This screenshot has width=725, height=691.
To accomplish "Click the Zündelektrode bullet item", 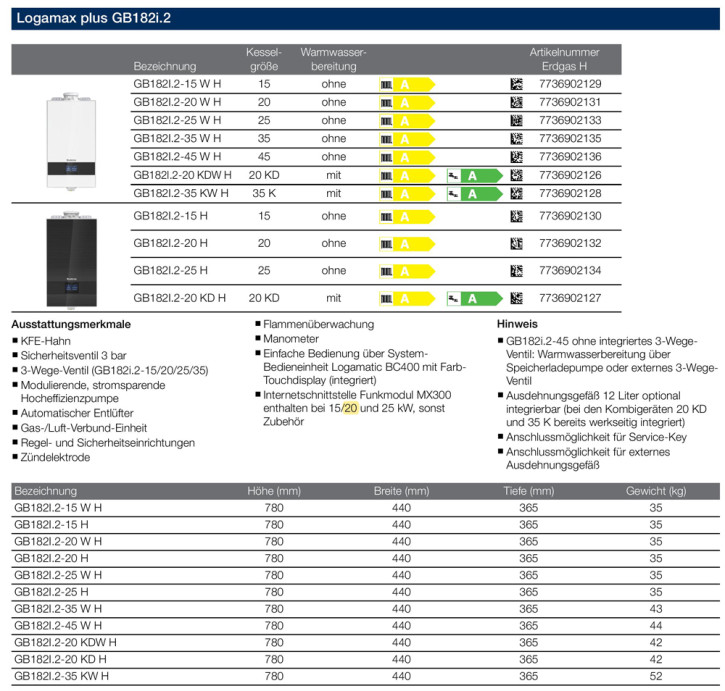I will pos(51,457).
